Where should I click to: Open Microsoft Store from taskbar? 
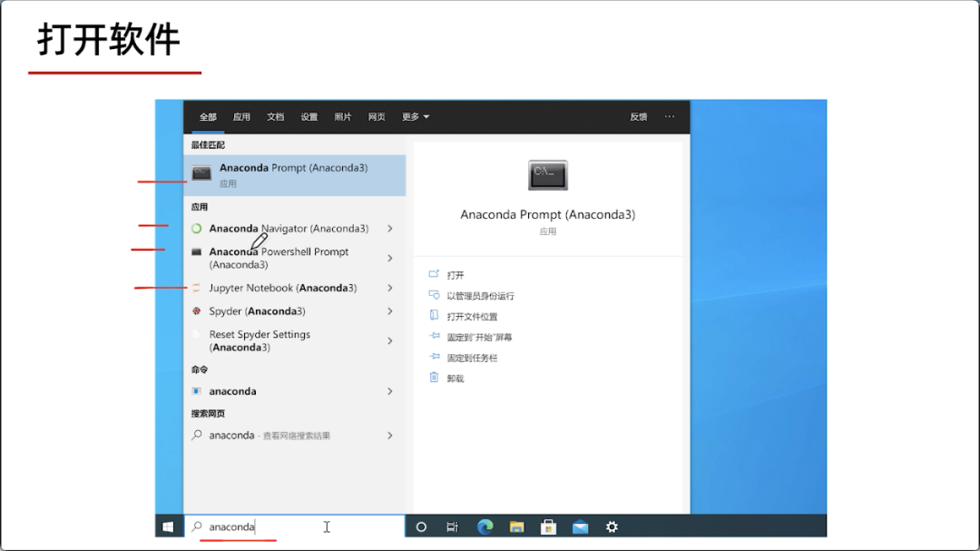(x=549, y=527)
